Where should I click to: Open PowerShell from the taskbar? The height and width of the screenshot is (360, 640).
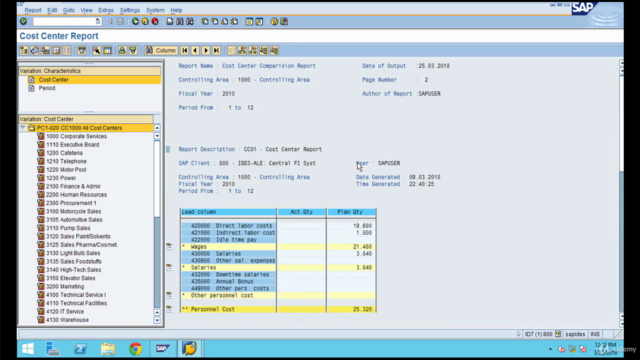(80, 349)
